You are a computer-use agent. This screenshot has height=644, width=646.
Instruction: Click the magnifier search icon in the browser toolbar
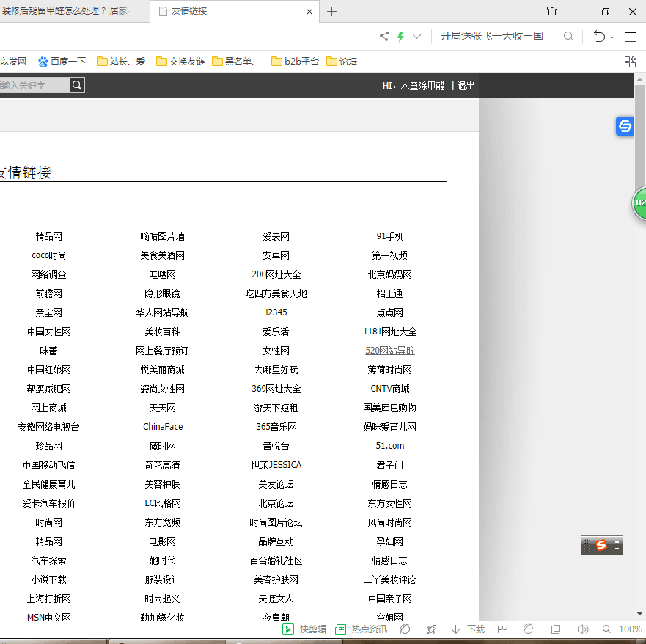(x=568, y=36)
